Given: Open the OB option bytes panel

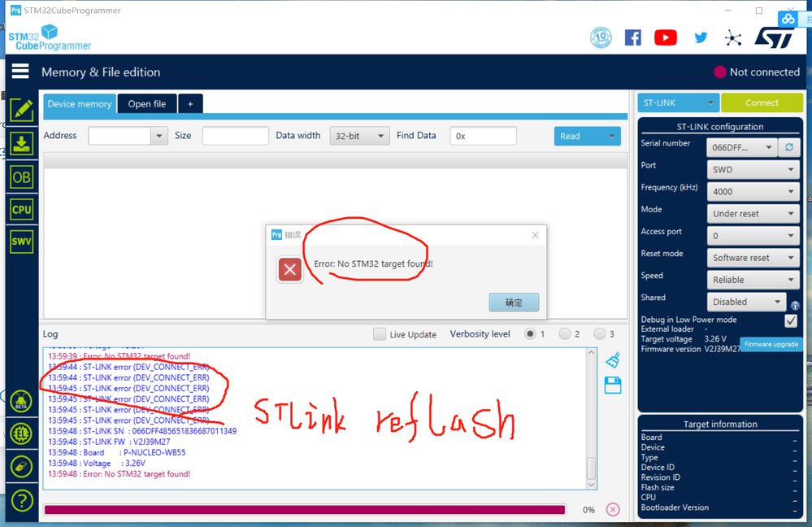Looking at the screenshot, I should tap(21, 178).
